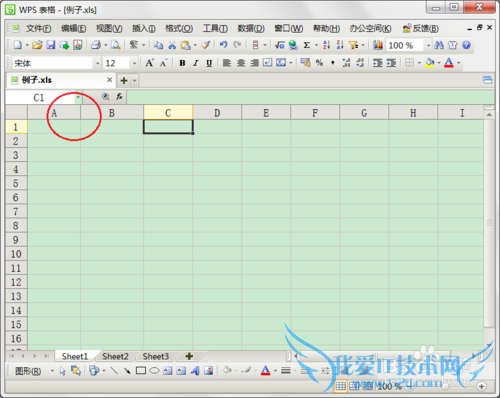This screenshot has width=500, height=398.
Task: Select the ellipse drawing tool
Action: coord(154,371)
